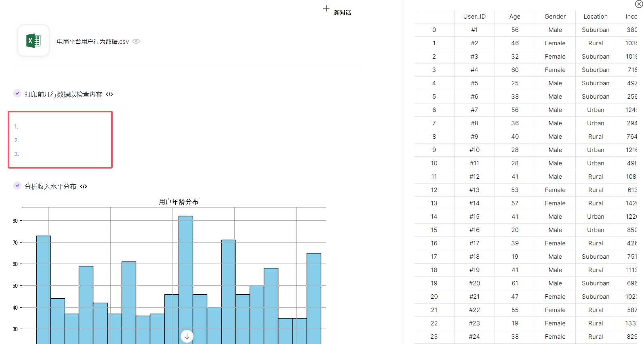
Task: Click list item number 1 in output
Action: (x=16, y=127)
